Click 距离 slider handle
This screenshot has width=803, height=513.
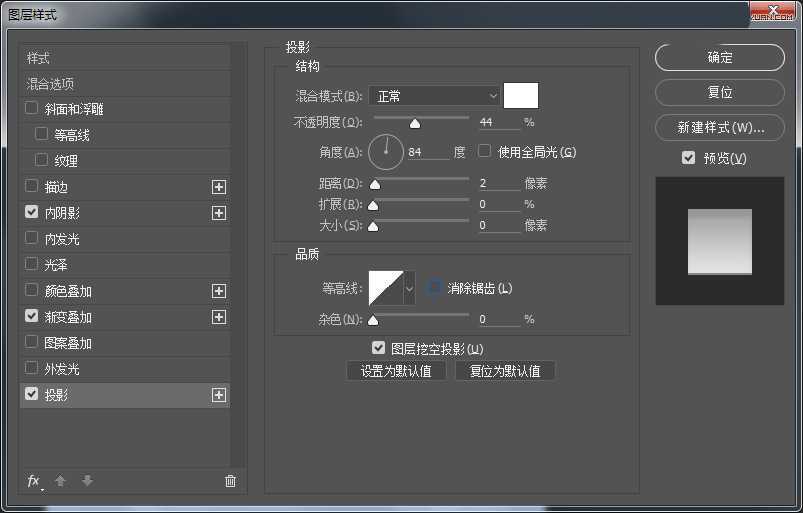click(375, 184)
